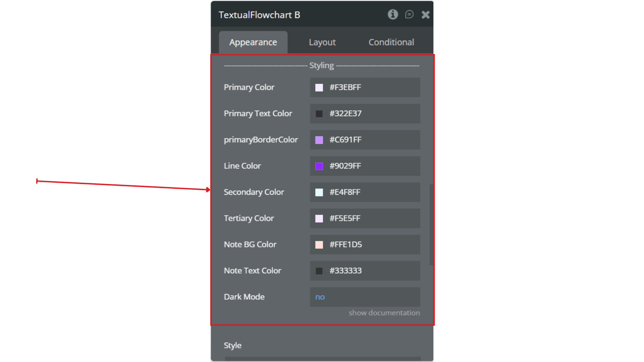Image resolution: width=644 pixels, height=362 pixels.
Task: Switch to the Conditional tab
Action: pos(391,42)
